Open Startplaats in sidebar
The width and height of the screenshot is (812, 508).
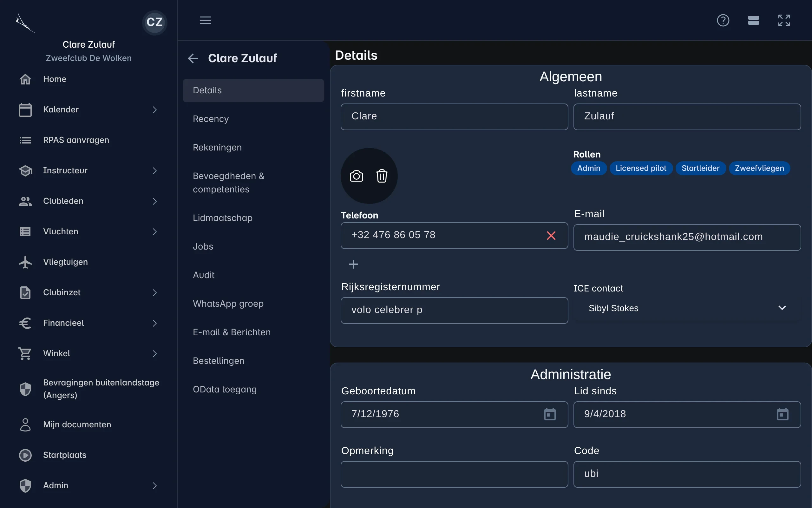click(x=88, y=455)
